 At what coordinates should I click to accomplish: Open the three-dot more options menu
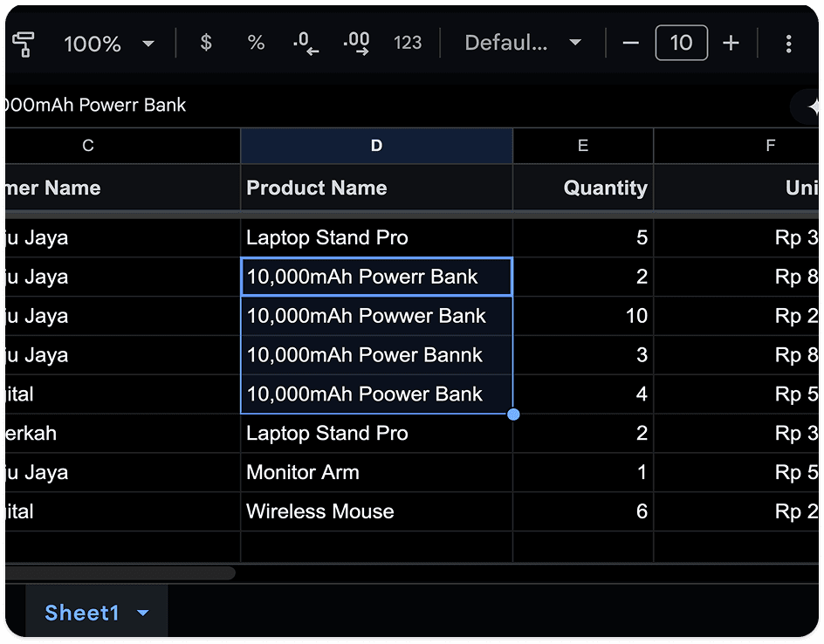788,44
